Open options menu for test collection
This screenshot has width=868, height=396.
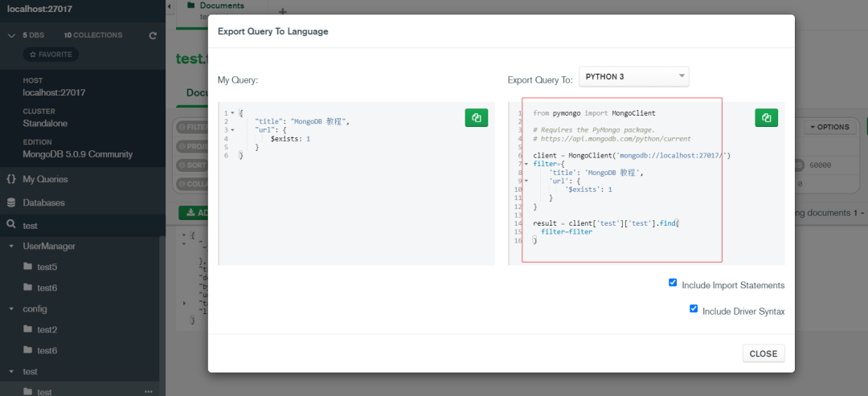(x=148, y=391)
